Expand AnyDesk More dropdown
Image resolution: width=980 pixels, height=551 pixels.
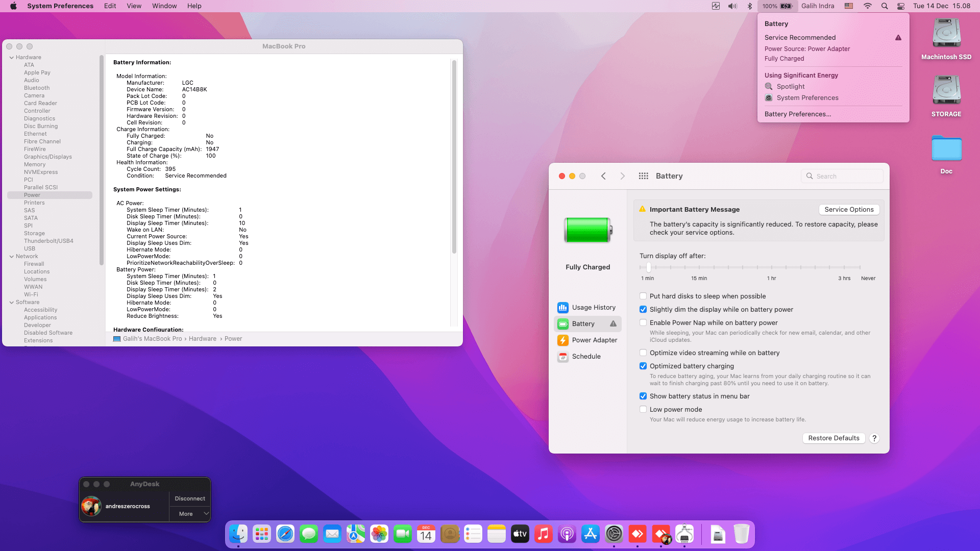coord(190,514)
